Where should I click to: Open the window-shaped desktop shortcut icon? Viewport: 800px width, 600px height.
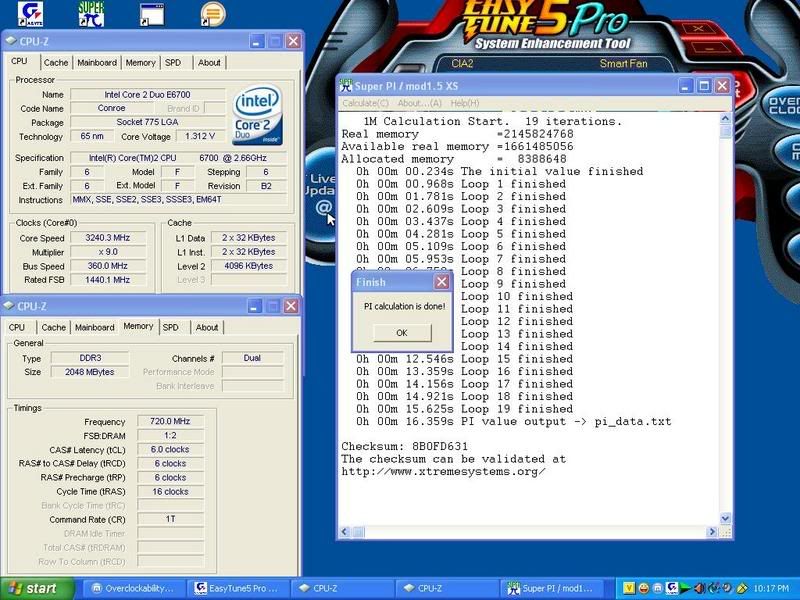152,14
